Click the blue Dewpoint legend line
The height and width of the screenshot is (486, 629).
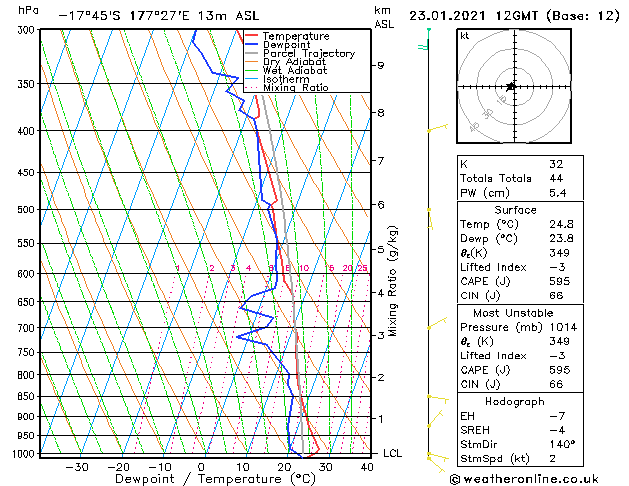(251, 45)
